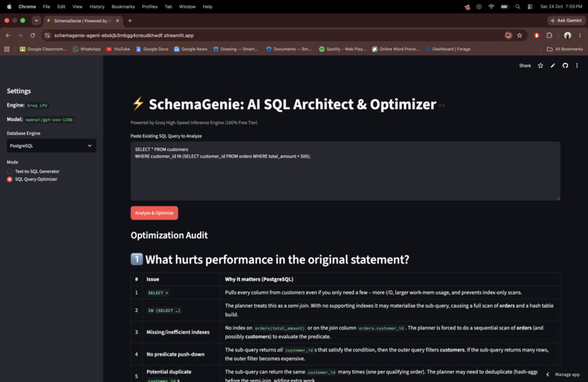Open the Edit menu
588x382 pixels.
(x=61, y=7)
